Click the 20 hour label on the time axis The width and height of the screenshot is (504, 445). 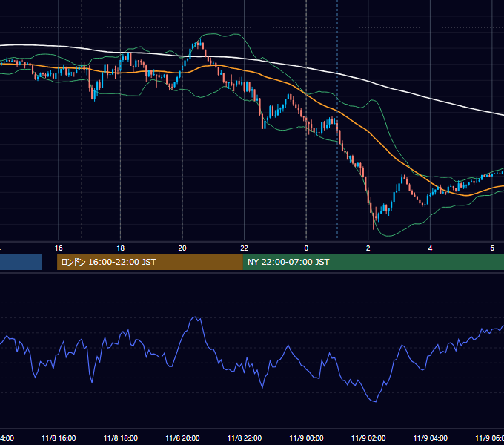(x=182, y=248)
